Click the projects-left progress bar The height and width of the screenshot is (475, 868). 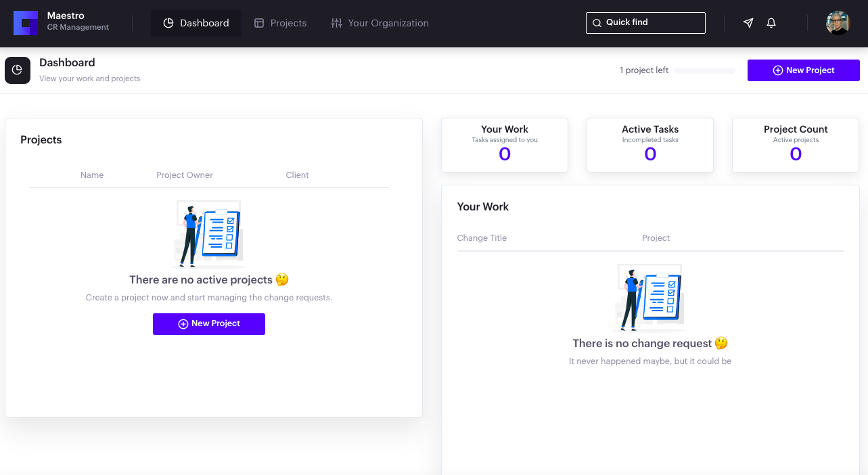(704, 70)
